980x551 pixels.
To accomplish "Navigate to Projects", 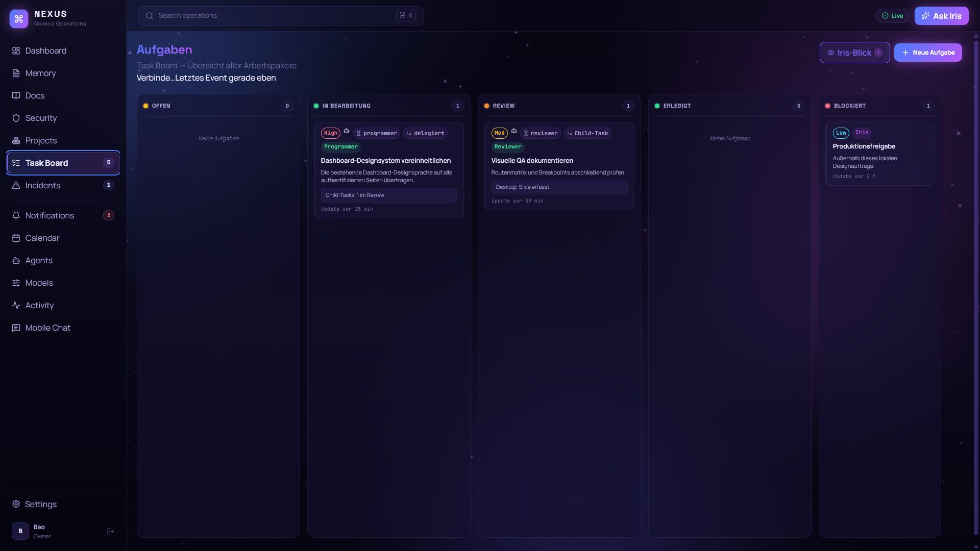I will [x=63, y=140].
